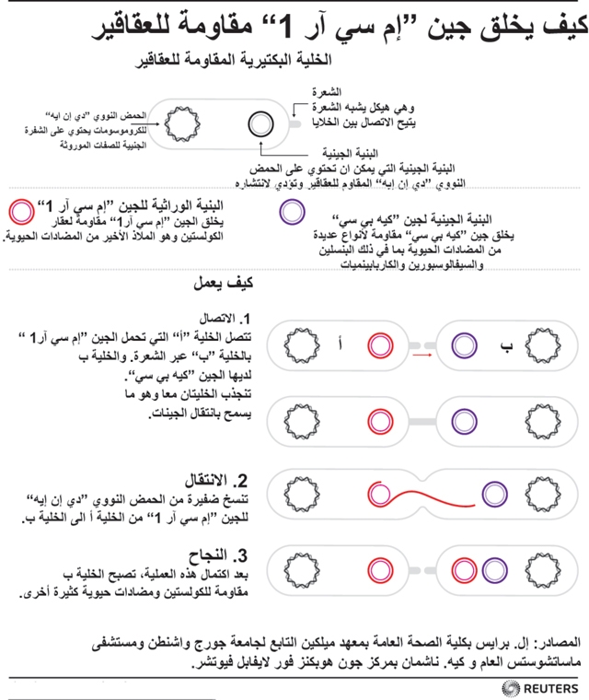This screenshot has height=700, width=589.
Task: Click the Reuters logo
Action: click(541, 688)
